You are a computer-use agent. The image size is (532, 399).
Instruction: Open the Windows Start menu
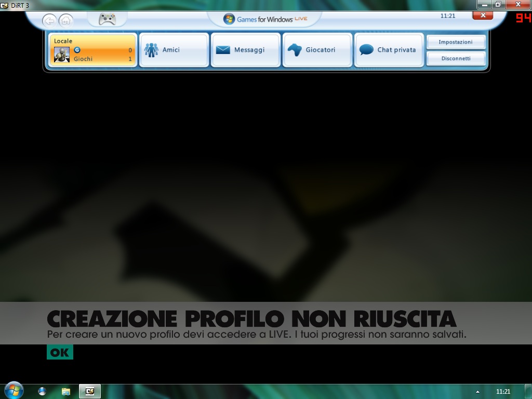14,390
